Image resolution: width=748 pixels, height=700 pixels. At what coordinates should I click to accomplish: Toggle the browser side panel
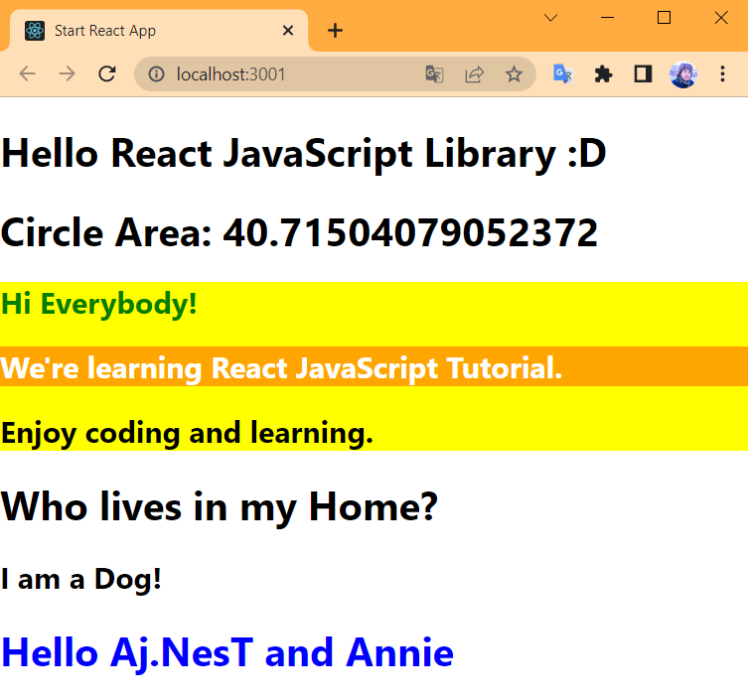click(x=643, y=74)
